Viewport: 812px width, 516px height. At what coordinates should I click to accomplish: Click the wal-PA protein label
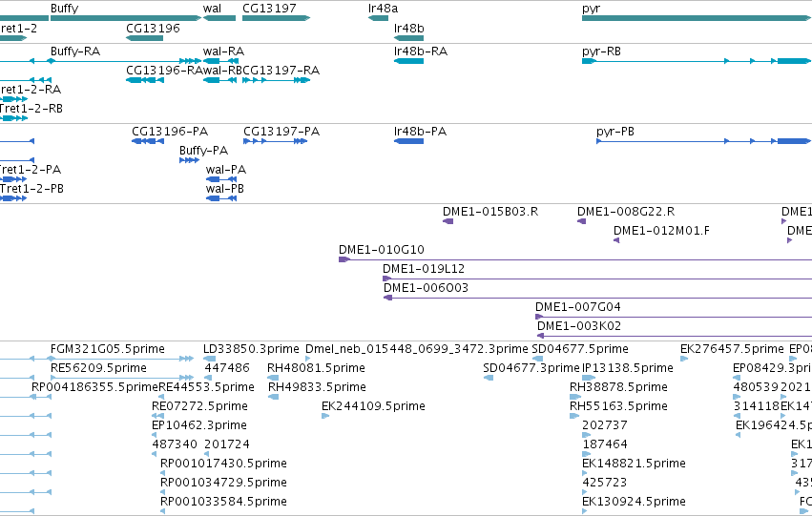tap(226, 170)
